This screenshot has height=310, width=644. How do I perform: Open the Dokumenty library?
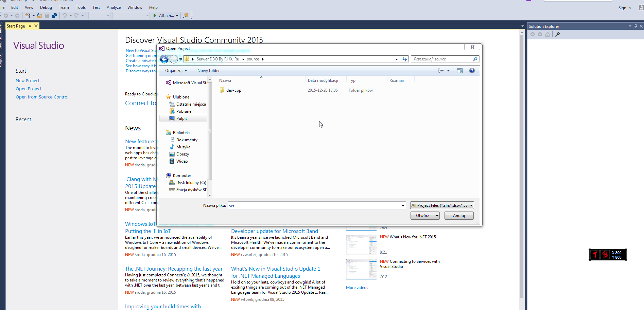(184, 140)
